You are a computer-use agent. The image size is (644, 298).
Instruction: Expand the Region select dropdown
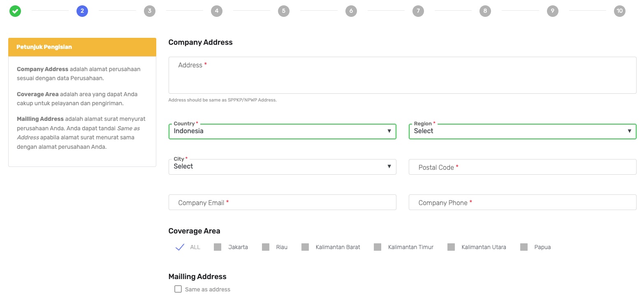point(522,132)
